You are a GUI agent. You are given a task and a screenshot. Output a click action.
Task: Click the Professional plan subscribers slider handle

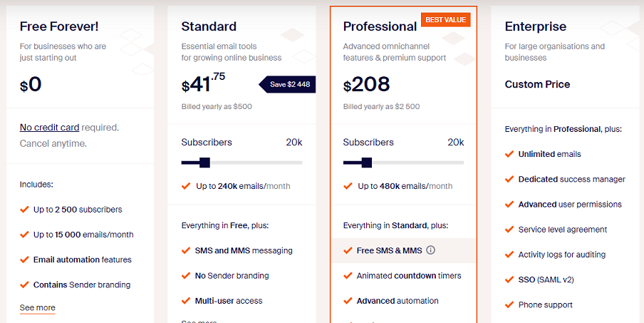point(366,163)
